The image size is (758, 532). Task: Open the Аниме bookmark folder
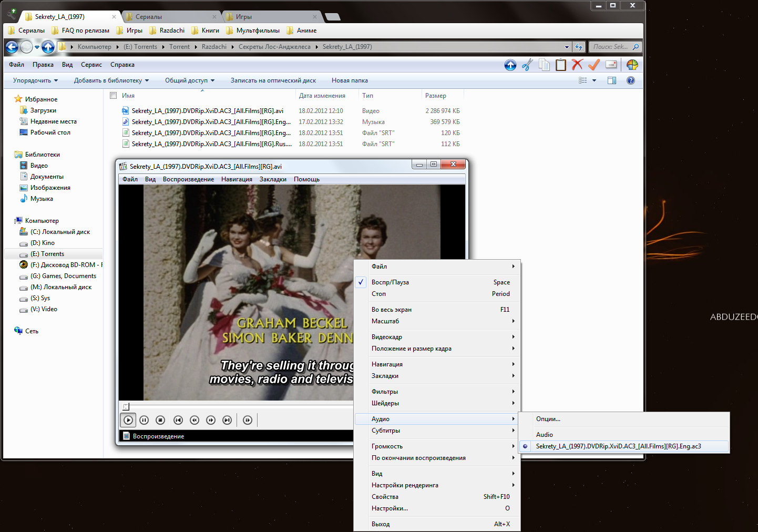[x=302, y=30]
